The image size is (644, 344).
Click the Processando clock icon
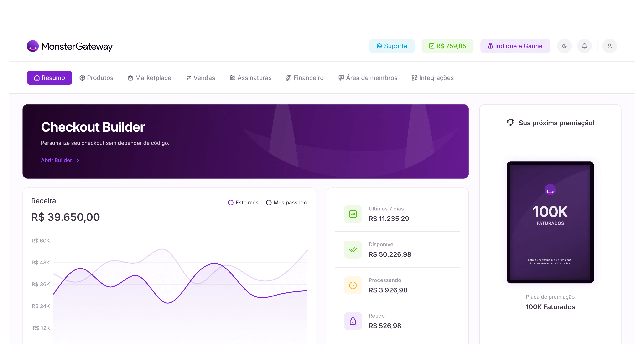pos(353,285)
